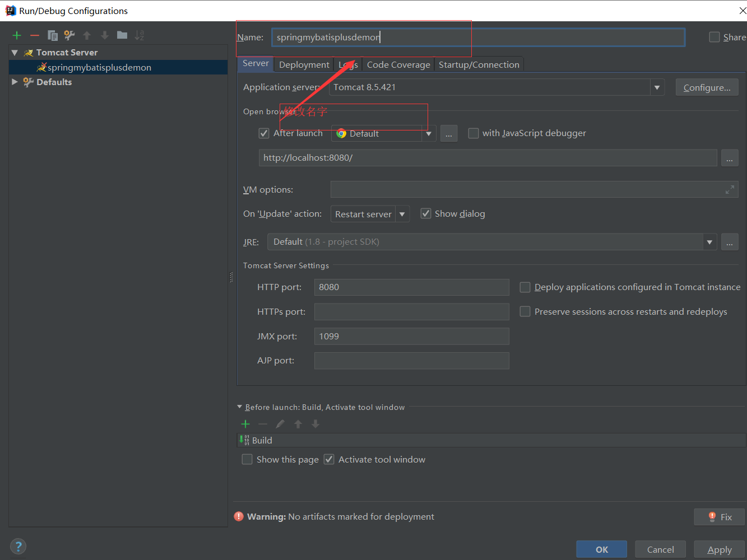Collapse the Before launch section

tap(240, 407)
